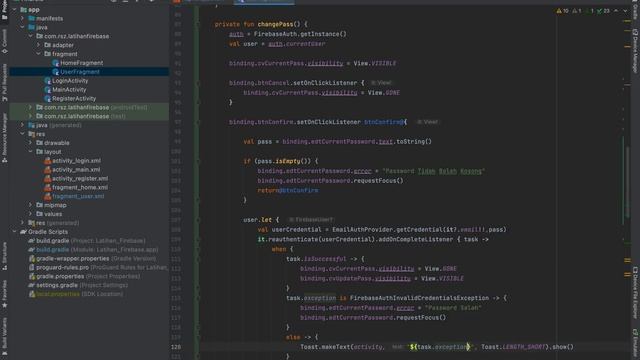Click the gradle-wrapper.properties file icon
This screenshot has width=640, height=360.
pyautogui.click(x=31, y=258)
